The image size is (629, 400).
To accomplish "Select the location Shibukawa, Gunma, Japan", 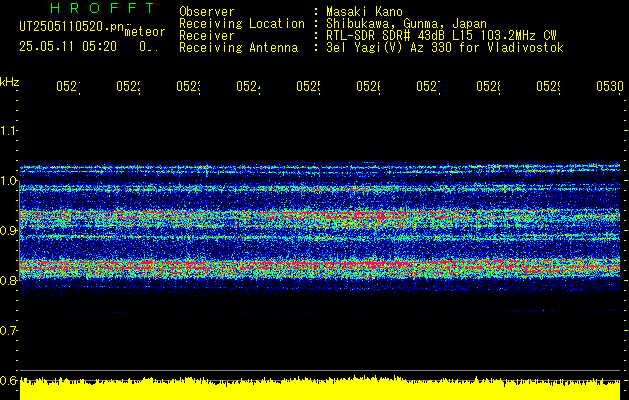I will point(406,24).
